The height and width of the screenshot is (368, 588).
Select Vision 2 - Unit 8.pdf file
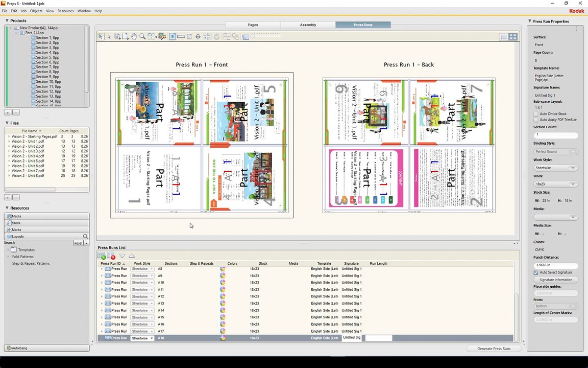28,176
